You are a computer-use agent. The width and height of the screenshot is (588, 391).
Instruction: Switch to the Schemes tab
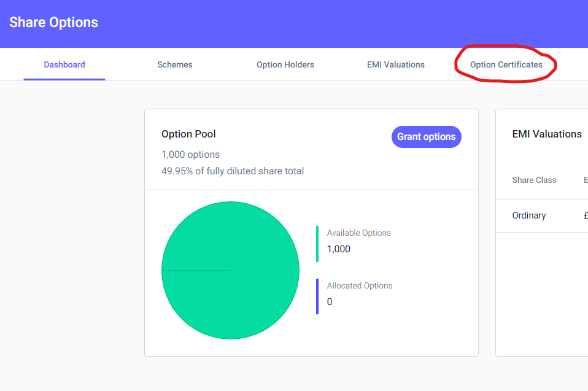point(174,64)
